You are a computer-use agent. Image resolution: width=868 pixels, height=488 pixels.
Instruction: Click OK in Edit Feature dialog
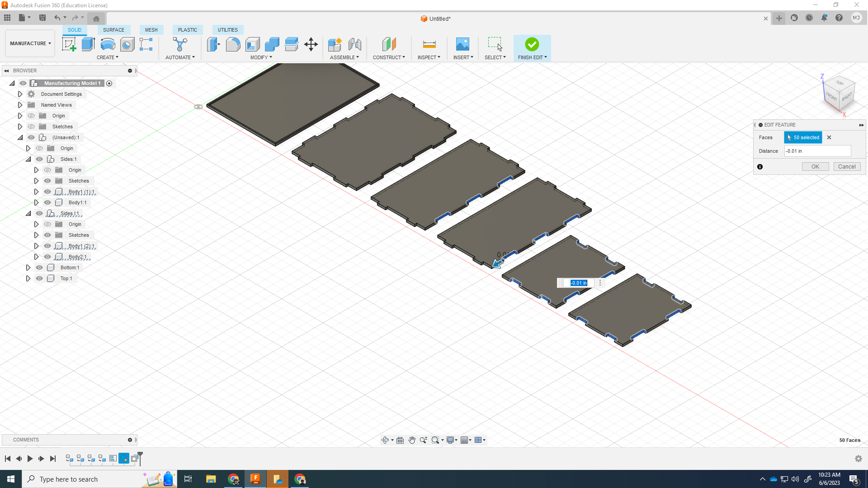pyautogui.click(x=815, y=167)
